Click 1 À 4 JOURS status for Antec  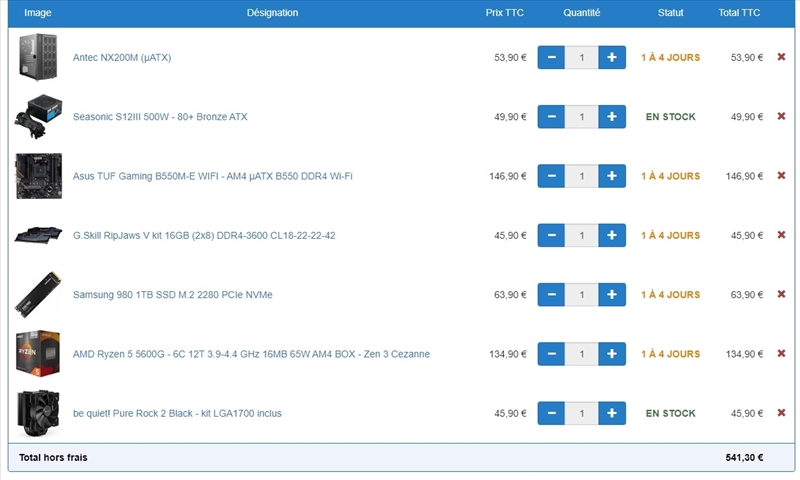coord(670,57)
